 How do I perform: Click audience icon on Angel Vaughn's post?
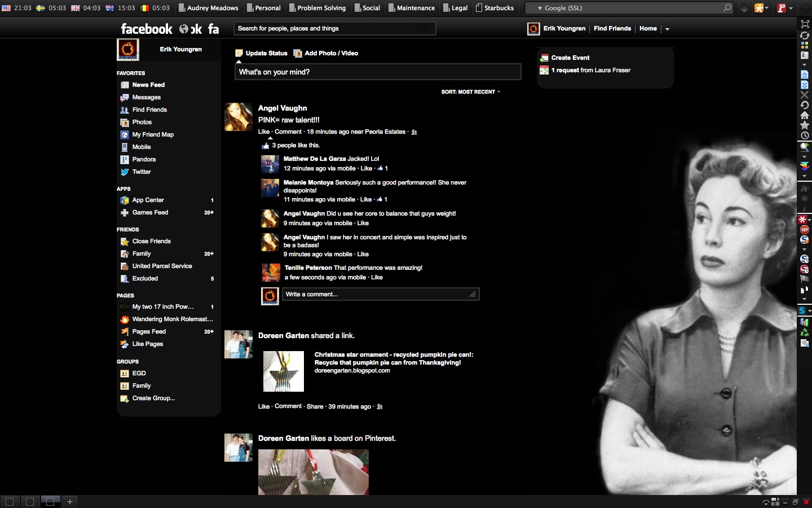(x=414, y=132)
